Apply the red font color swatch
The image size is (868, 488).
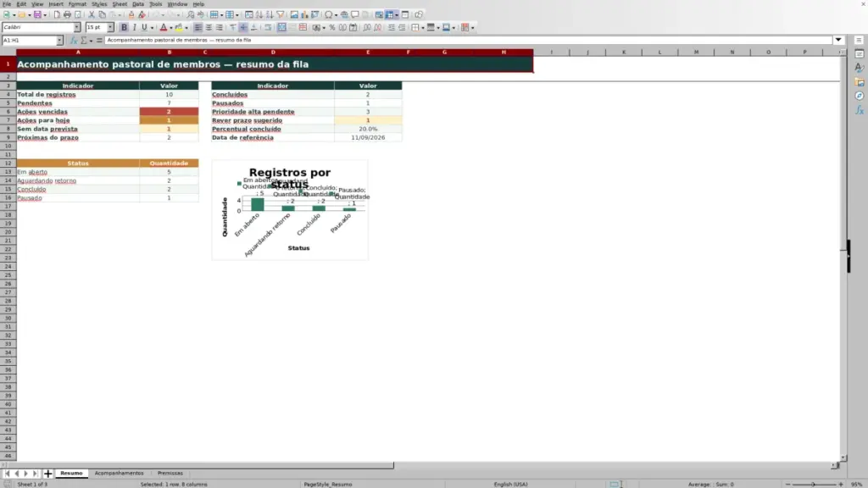click(164, 28)
